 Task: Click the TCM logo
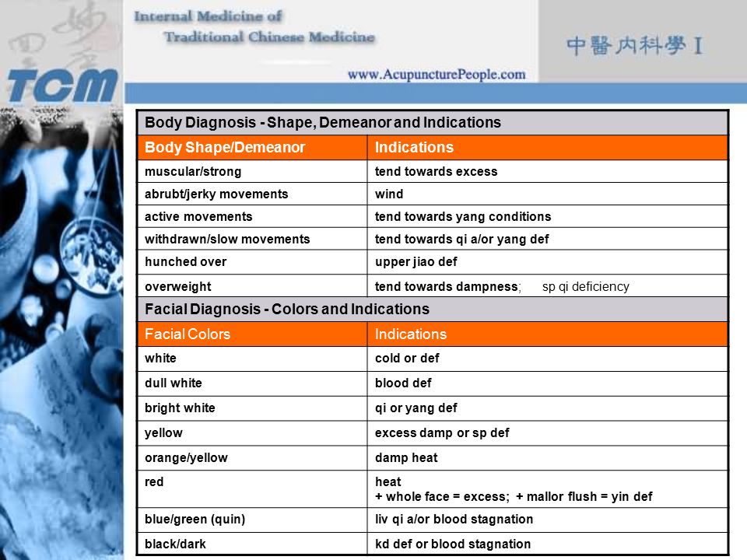tap(62, 86)
